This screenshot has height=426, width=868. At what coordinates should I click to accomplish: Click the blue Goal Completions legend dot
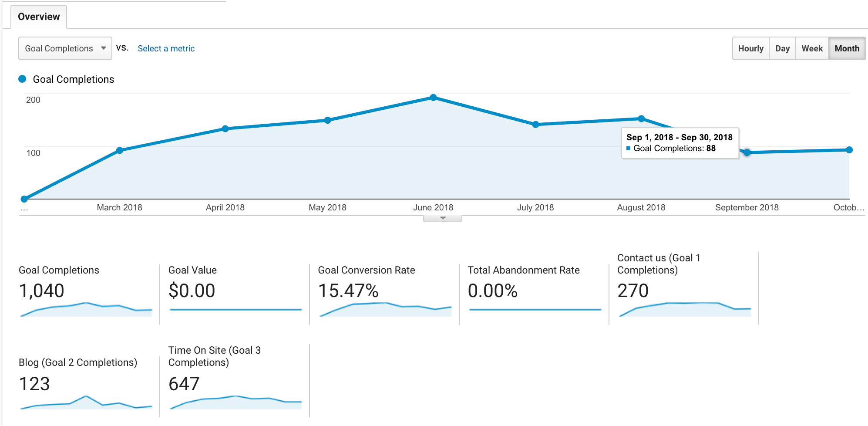click(22, 79)
